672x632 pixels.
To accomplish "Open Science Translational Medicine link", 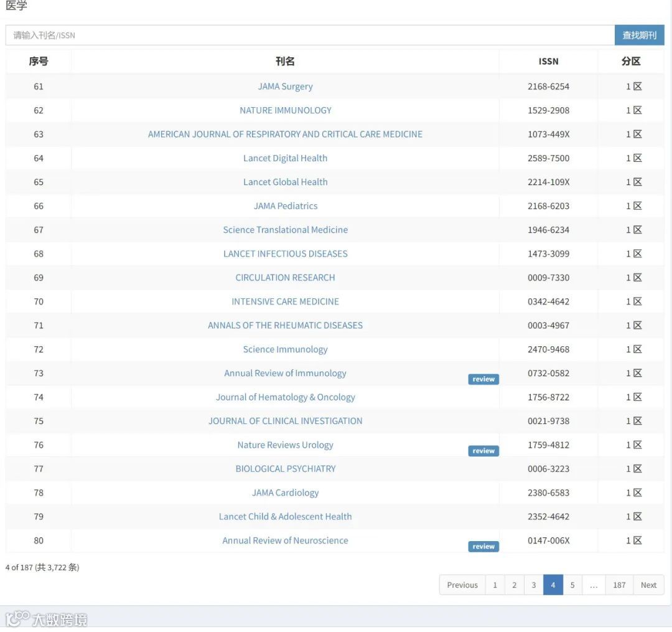I will tap(285, 230).
